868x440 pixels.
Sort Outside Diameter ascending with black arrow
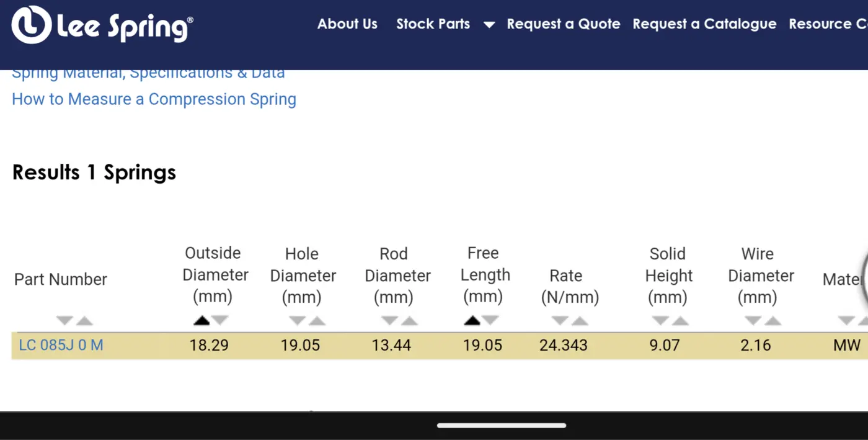pyautogui.click(x=201, y=321)
